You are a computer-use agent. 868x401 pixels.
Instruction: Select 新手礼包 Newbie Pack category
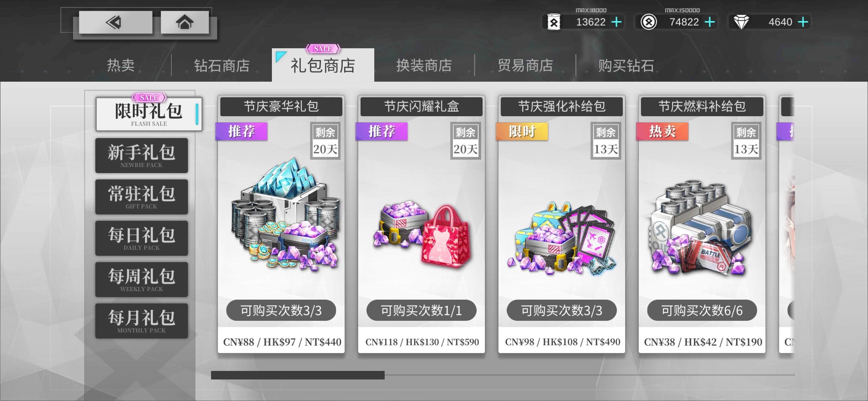point(141,156)
